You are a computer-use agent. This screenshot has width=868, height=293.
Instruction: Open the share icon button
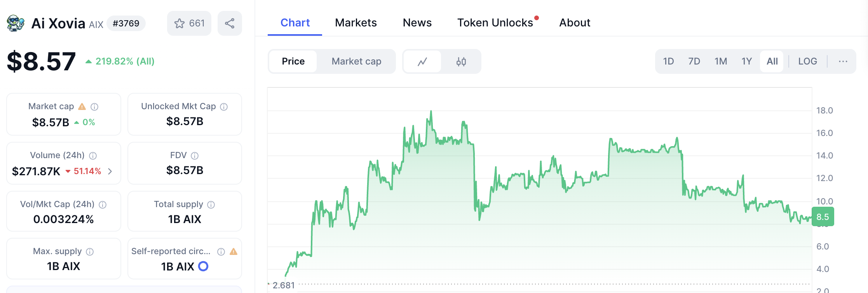(x=230, y=23)
